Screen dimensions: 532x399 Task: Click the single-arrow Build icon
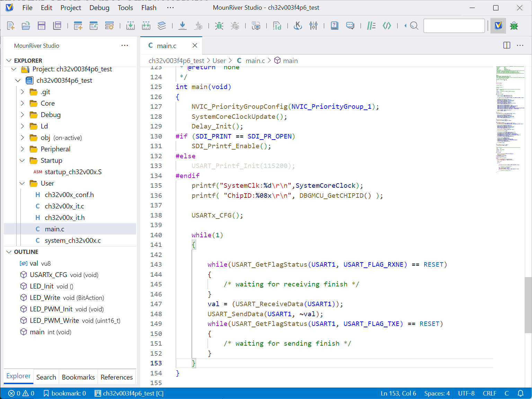tap(131, 26)
